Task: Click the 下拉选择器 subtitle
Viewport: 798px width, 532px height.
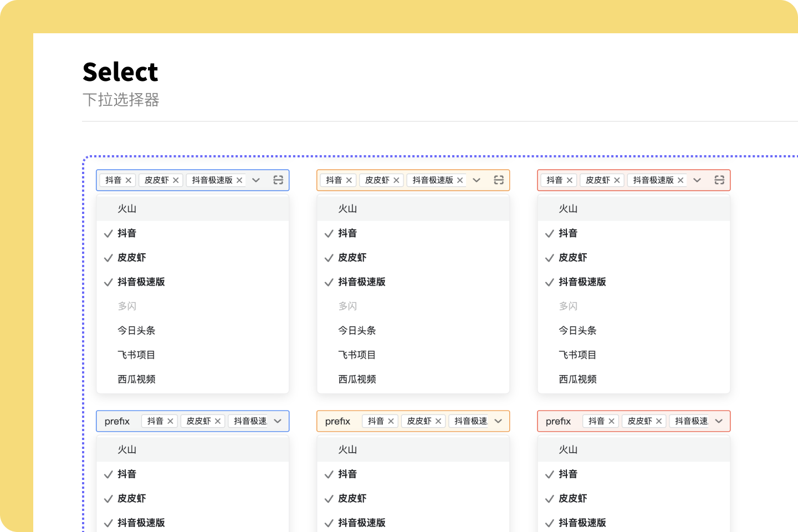Action: pos(121,100)
